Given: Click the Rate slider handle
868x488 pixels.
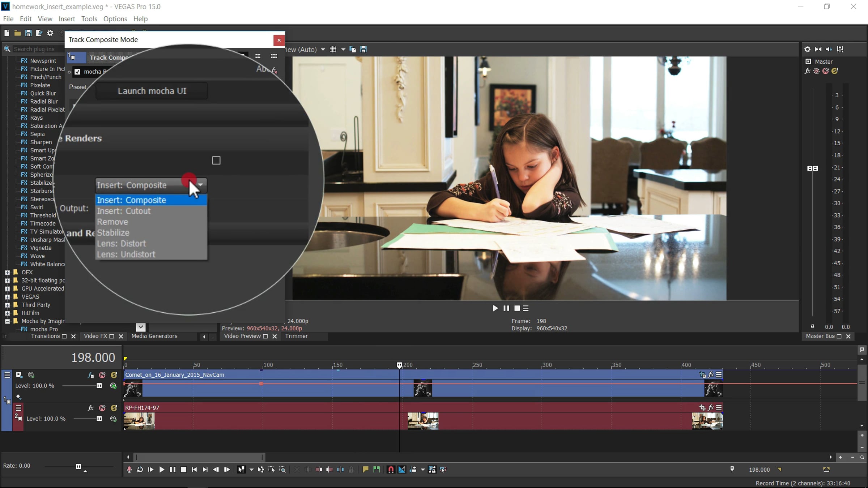Looking at the screenshot, I should tap(78, 466).
